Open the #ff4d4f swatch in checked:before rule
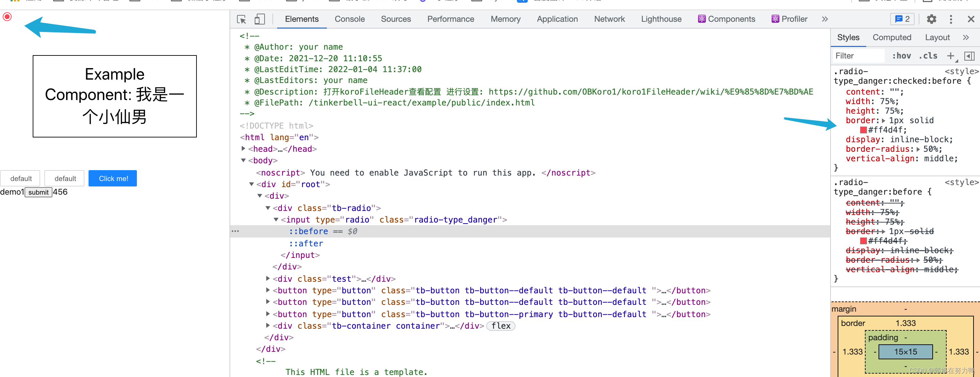Image resolution: width=980 pixels, height=377 pixels. pos(863,130)
